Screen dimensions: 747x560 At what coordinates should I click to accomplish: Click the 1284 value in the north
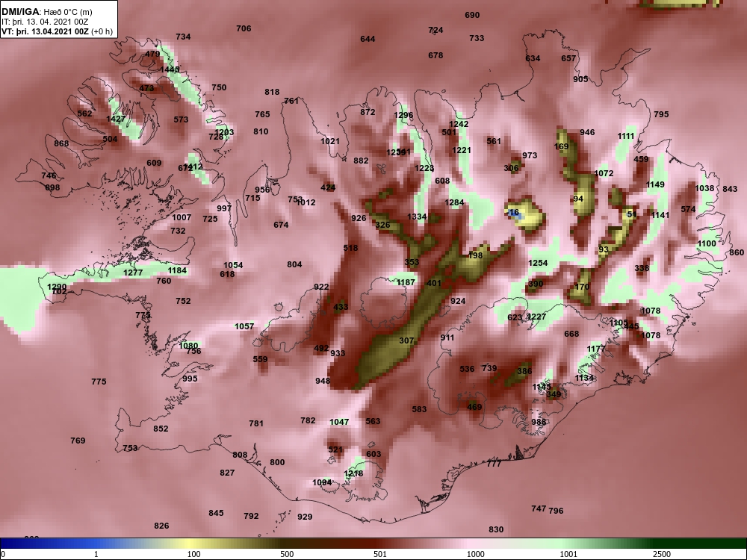click(x=454, y=202)
